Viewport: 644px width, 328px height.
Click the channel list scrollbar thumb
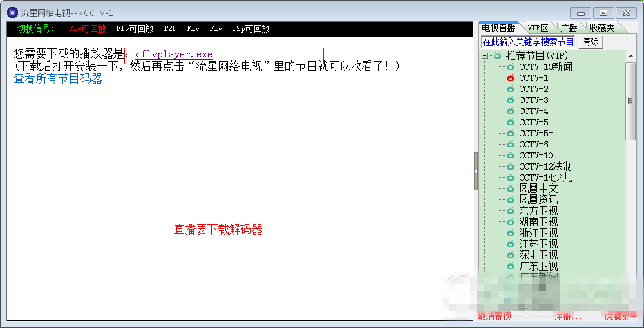[x=630, y=101]
